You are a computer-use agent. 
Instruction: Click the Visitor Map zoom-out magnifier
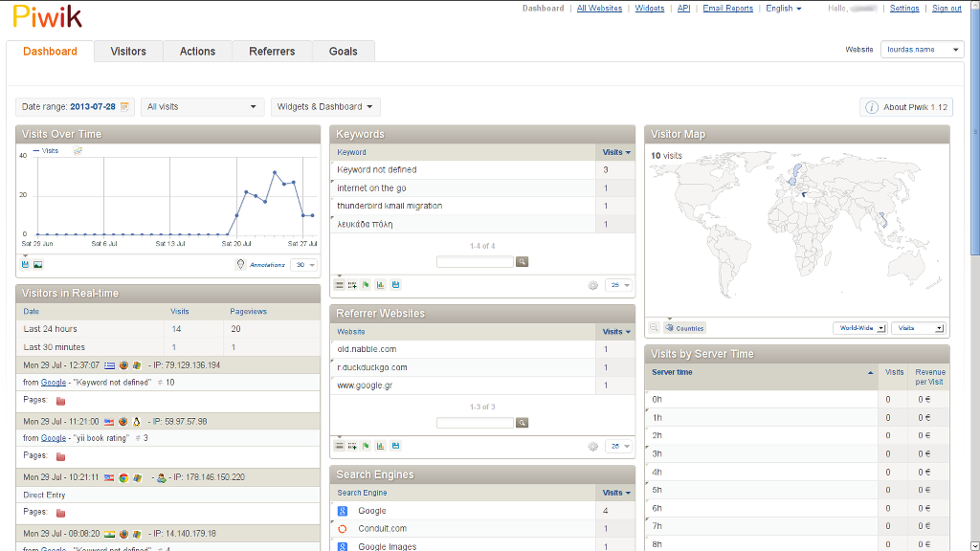point(655,328)
